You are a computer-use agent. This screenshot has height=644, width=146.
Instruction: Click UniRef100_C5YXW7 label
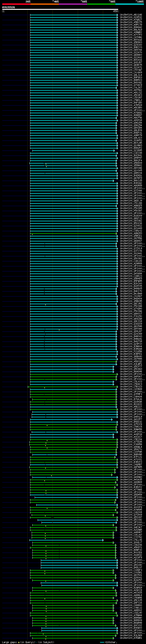coord(131,70)
